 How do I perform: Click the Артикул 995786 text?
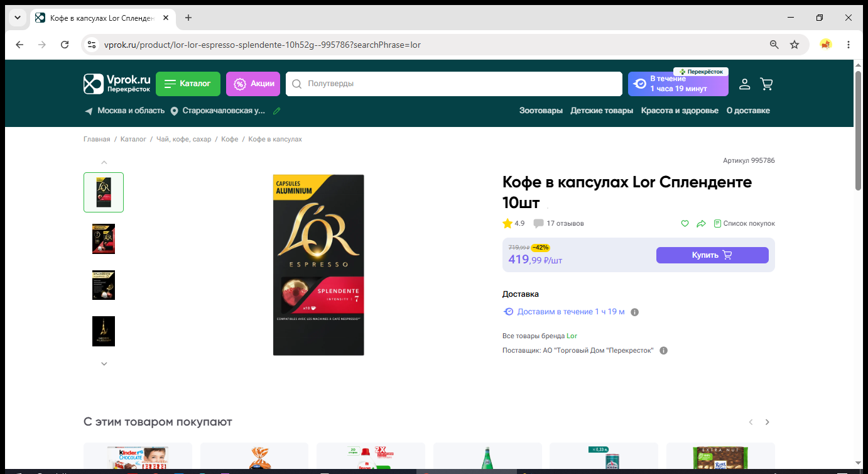point(749,161)
